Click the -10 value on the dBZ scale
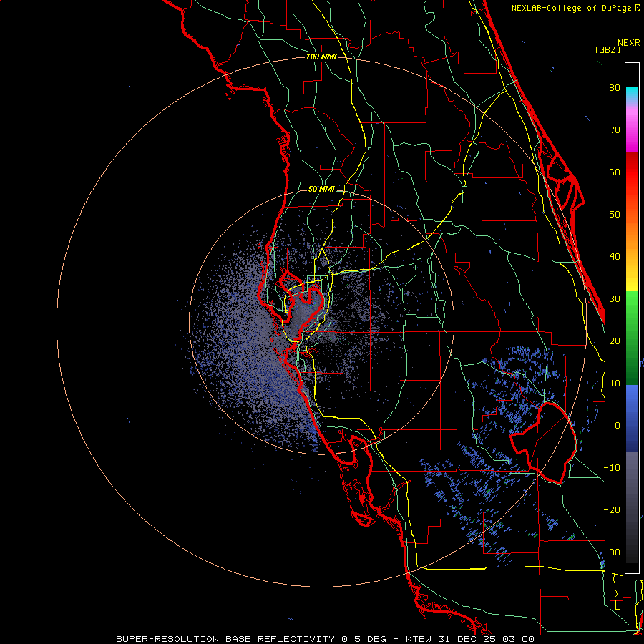This screenshot has height=644, width=644. (x=612, y=468)
